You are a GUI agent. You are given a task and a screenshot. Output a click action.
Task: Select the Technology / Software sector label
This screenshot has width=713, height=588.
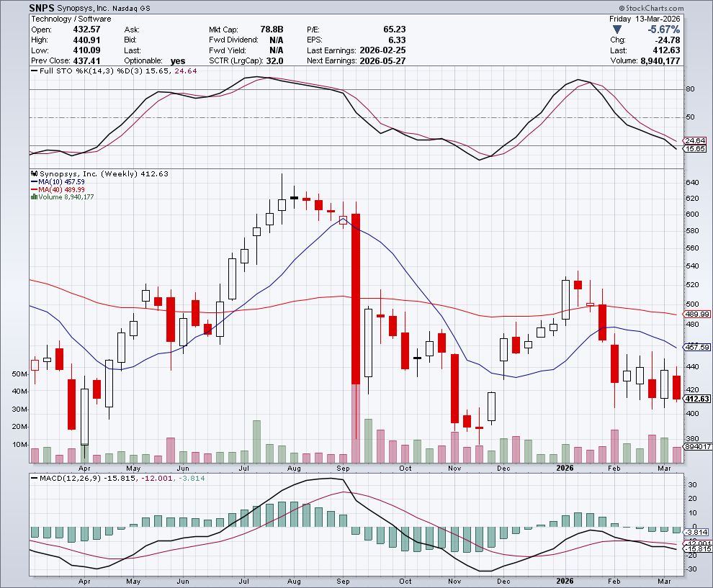point(71,19)
